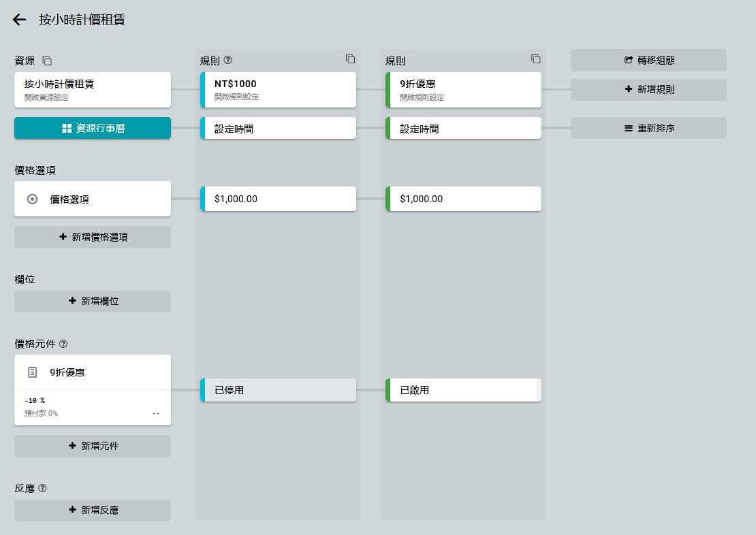756x535 pixels.
Task: Open 設定時間 in 9折優惠 rule column
Action: (464, 128)
